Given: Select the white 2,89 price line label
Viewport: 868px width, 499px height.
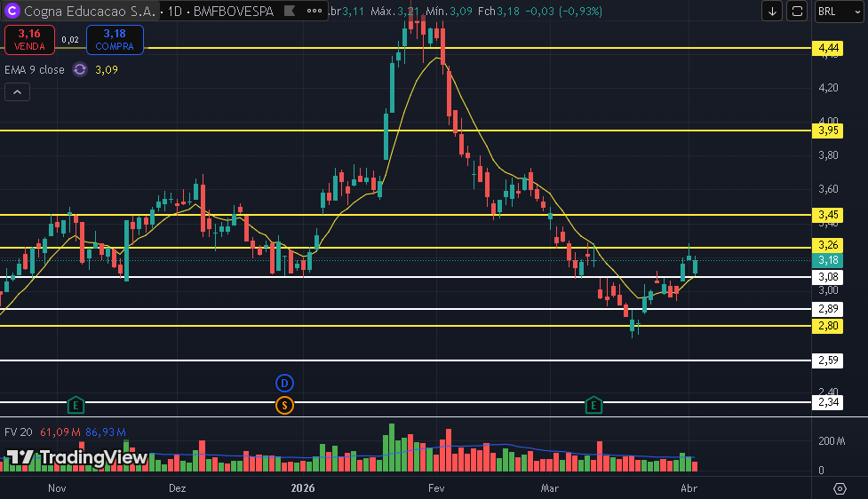Looking at the screenshot, I should pyautogui.click(x=828, y=309).
